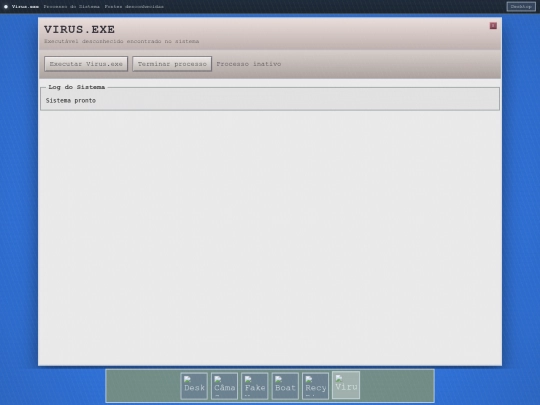Click the Desktop button in the top bar
The height and width of the screenshot is (405, 540).
click(x=521, y=7)
